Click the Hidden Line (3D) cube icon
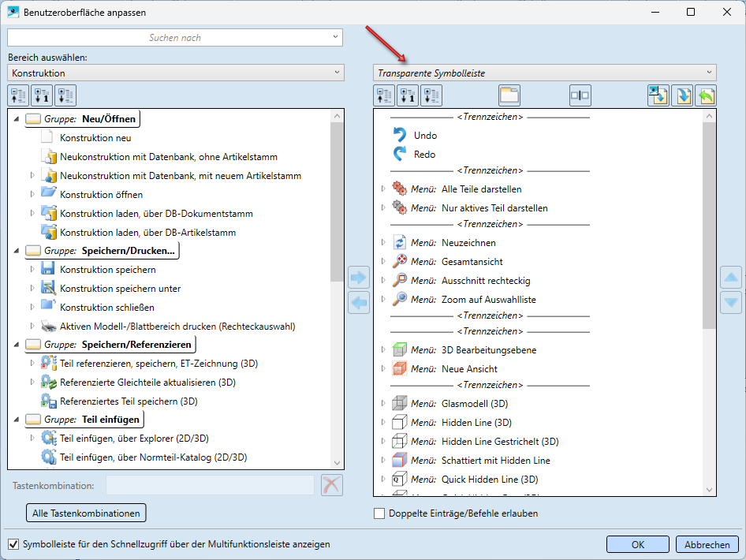 click(400, 422)
